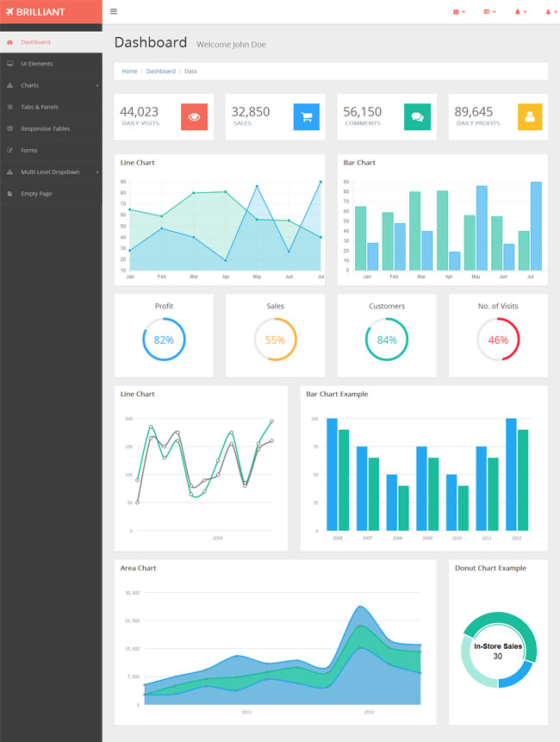Open the user account dropdown
This screenshot has height=742, width=560.
(x=551, y=12)
